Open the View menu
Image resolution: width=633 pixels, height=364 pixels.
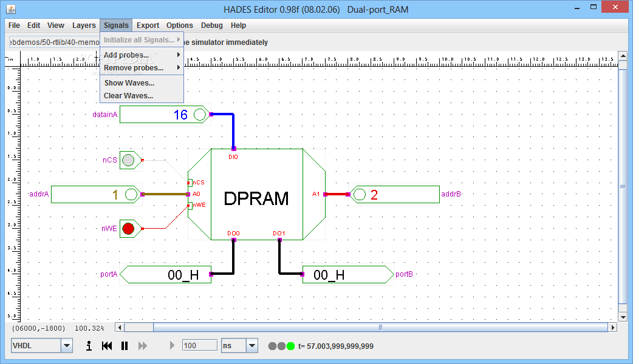coord(56,25)
